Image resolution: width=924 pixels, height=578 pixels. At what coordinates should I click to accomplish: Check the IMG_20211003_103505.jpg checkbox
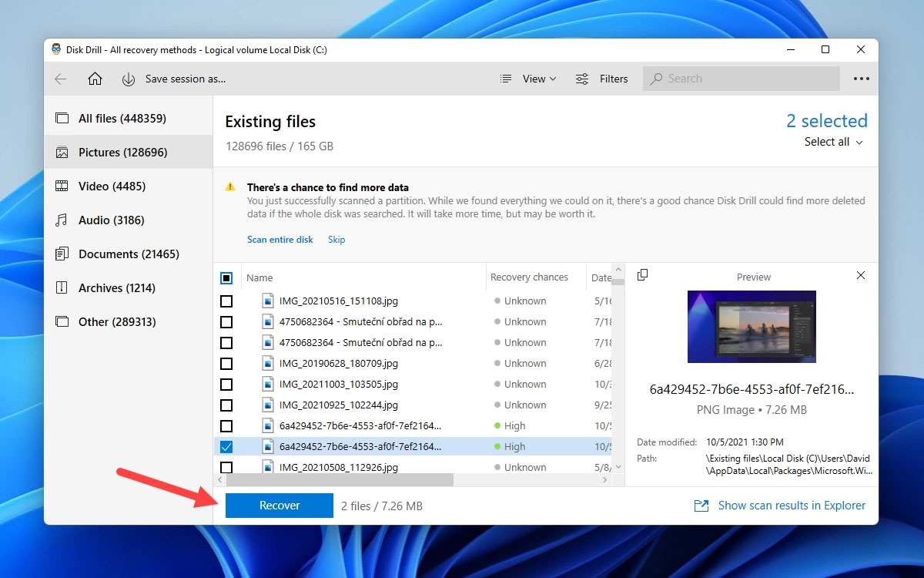coord(226,385)
